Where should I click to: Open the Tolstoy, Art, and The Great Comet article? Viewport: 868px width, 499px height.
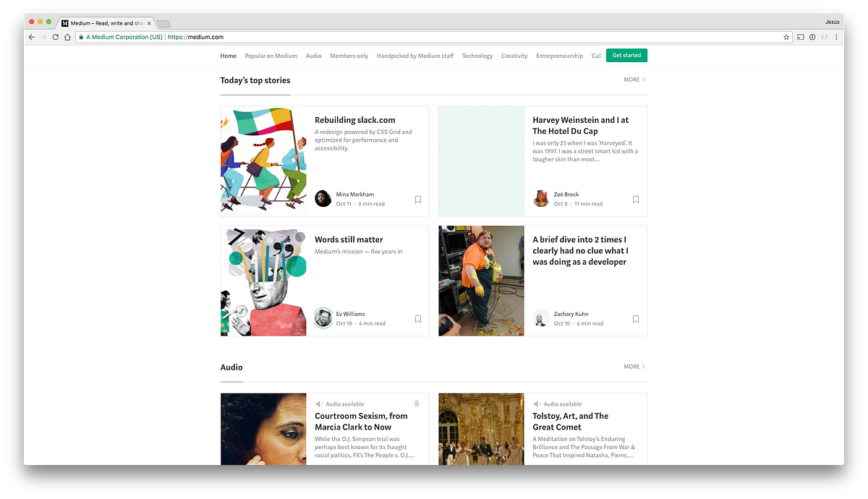tap(571, 421)
